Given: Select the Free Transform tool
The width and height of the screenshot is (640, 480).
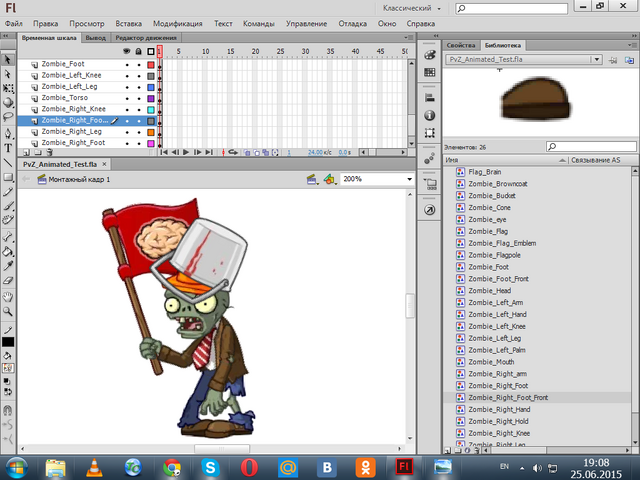Looking at the screenshot, I should pyautogui.click(x=8, y=88).
